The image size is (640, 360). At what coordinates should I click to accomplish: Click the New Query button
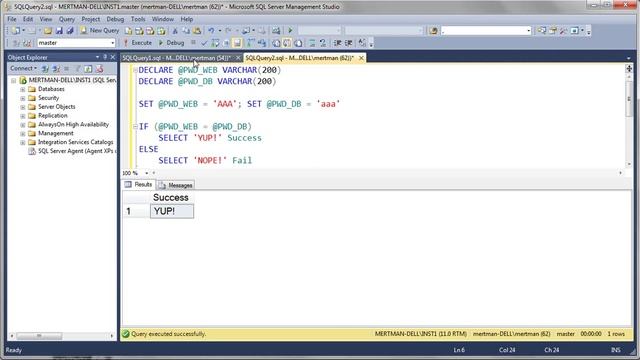tap(100, 31)
